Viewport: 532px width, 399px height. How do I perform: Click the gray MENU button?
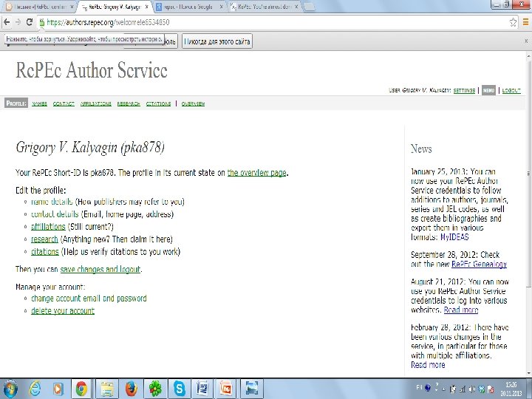point(488,90)
